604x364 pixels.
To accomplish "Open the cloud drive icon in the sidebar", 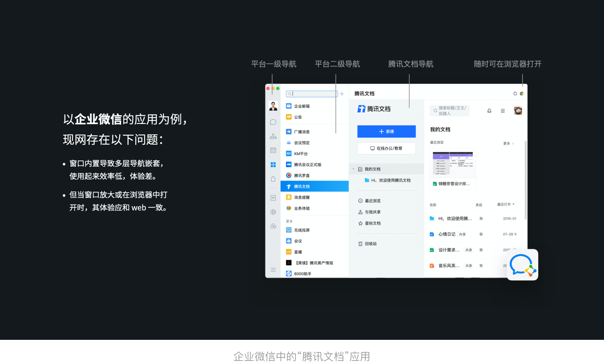I will (x=273, y=226).
